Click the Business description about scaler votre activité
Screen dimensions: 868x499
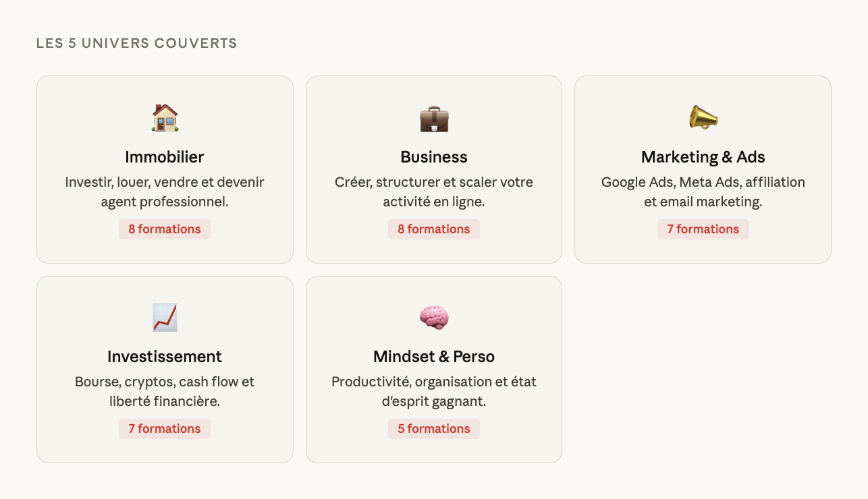[434, 192]
